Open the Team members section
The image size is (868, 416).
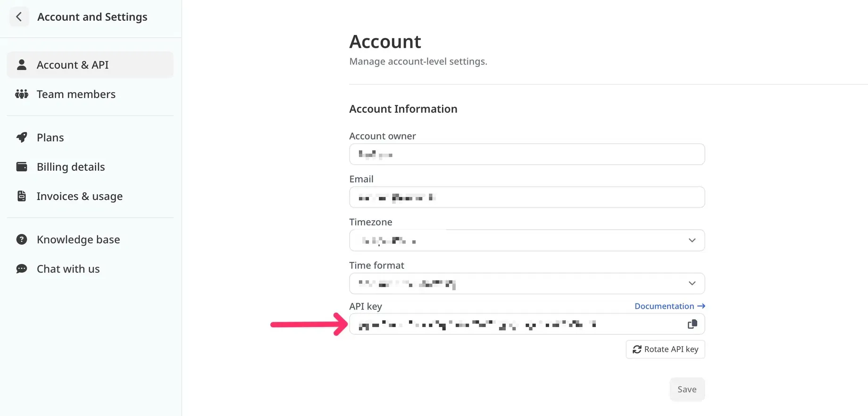tap(76, 94)
